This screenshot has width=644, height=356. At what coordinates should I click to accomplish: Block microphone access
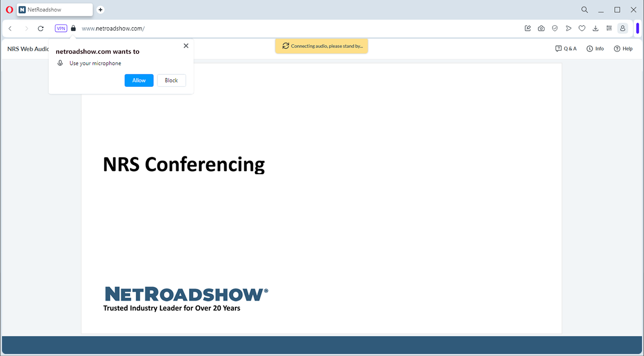tap(171, 80)
